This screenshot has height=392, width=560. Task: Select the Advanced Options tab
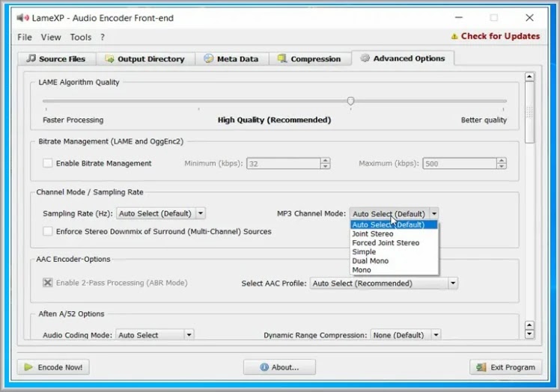[x=404, y=58]
